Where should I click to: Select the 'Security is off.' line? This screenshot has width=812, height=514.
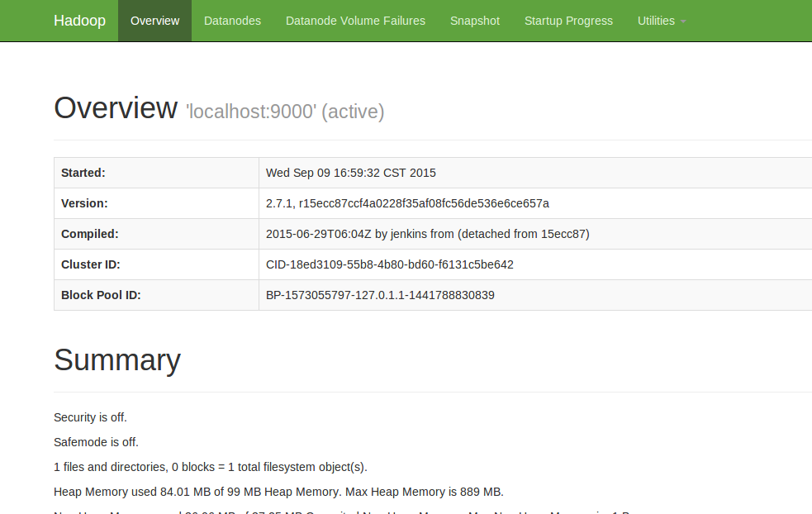(90, 417)
